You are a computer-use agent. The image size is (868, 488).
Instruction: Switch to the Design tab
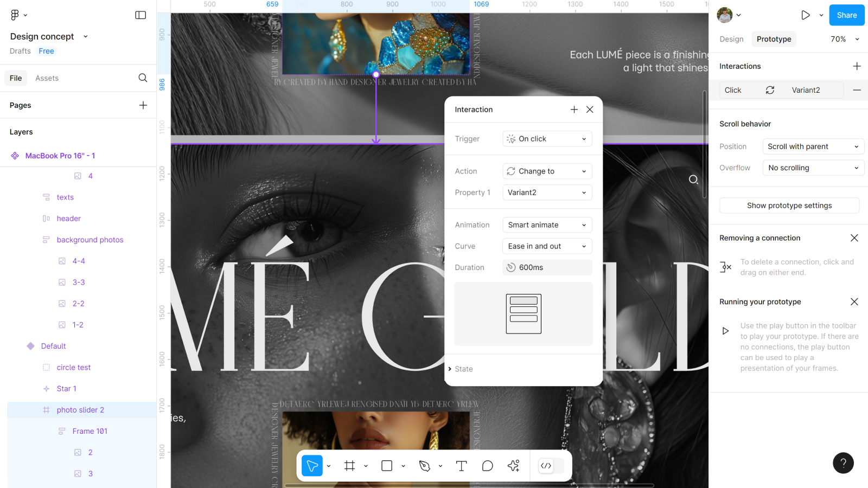(731, 39)
